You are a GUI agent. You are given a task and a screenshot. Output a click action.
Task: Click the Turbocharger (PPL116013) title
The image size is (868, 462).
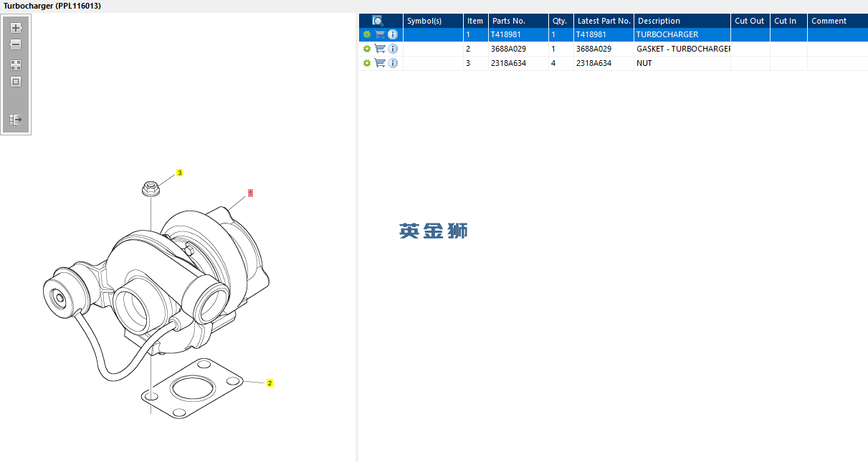pos(52,6)
